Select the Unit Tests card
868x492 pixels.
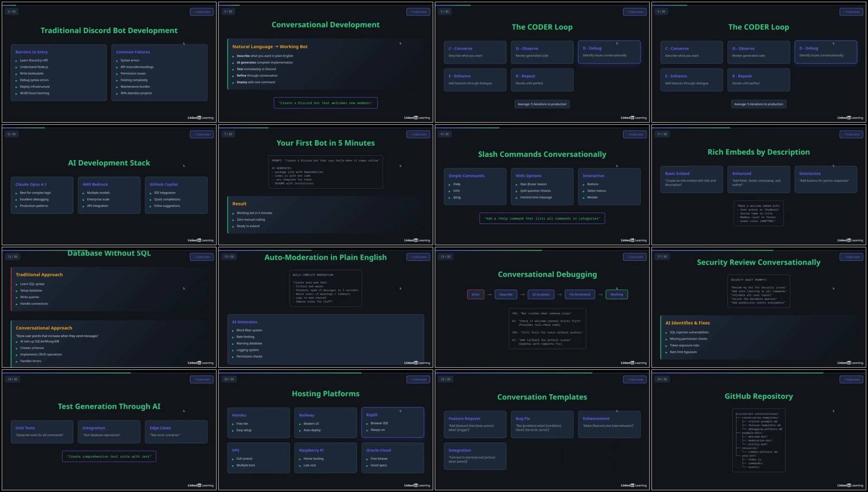coord(42,432)
